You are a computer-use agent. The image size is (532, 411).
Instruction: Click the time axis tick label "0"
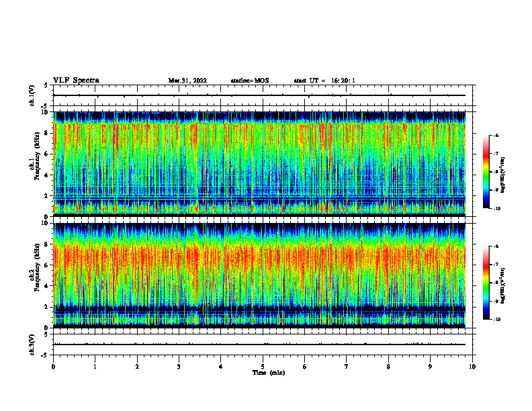click(53, 367)
